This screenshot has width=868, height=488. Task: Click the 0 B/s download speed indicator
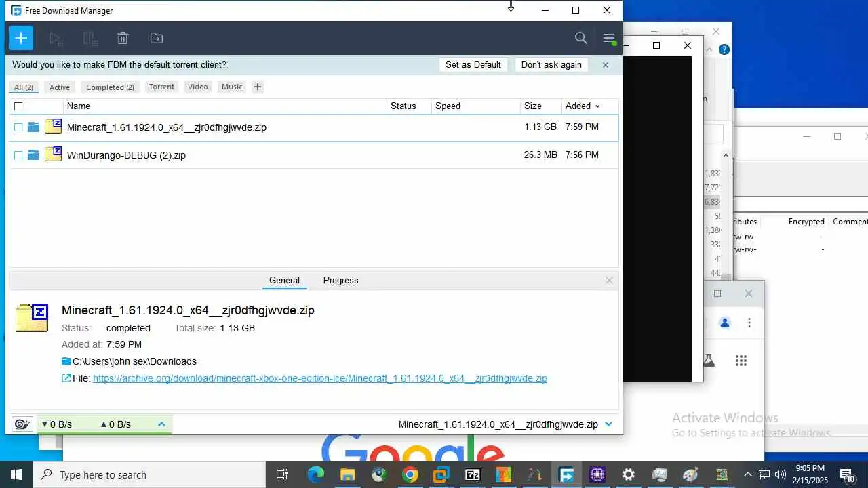[x=57, y=424]
